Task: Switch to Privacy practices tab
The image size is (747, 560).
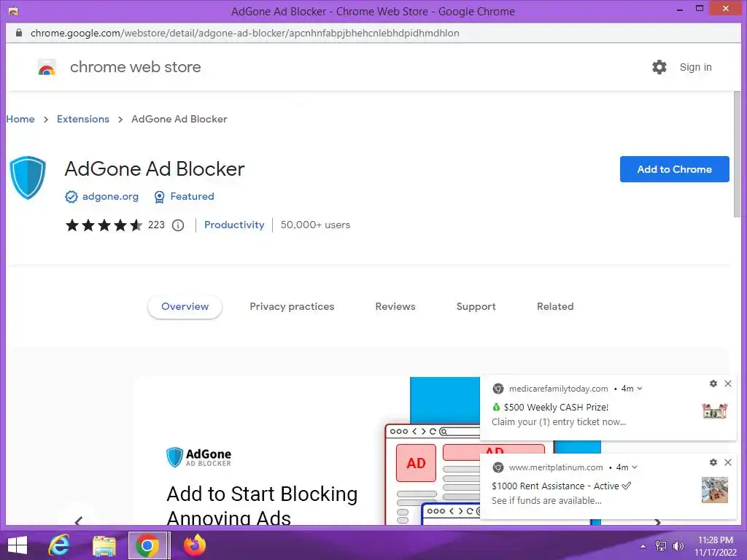Action: point(292,307)
